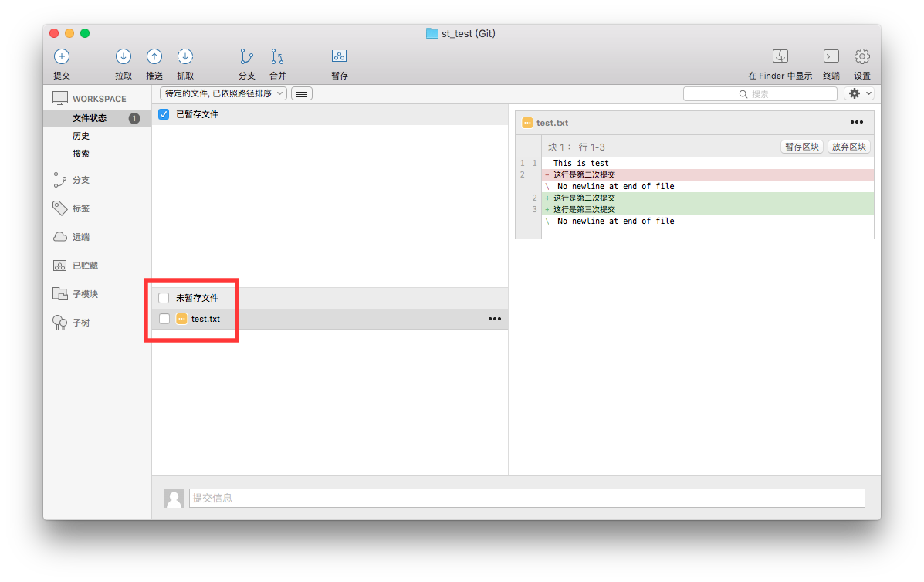Click the subtrees (子树) sidebar icon

pyautogui.click(x=60, y=322)
